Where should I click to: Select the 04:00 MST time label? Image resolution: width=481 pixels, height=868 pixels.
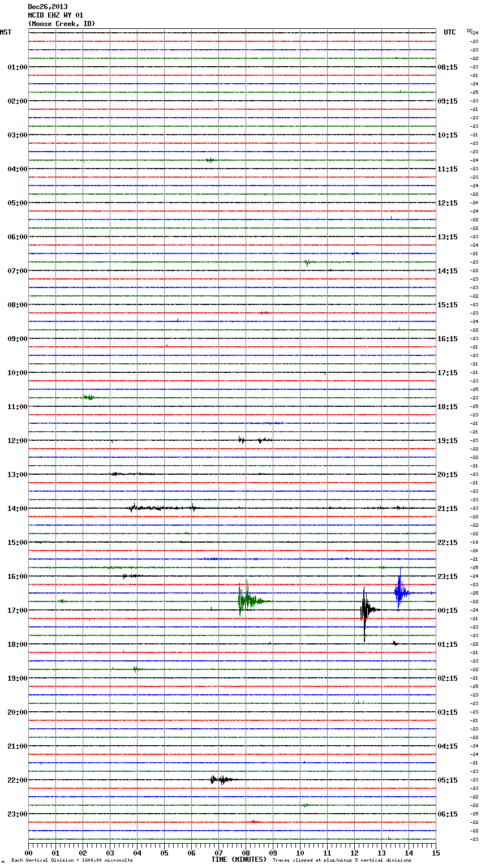coord(17,169)
